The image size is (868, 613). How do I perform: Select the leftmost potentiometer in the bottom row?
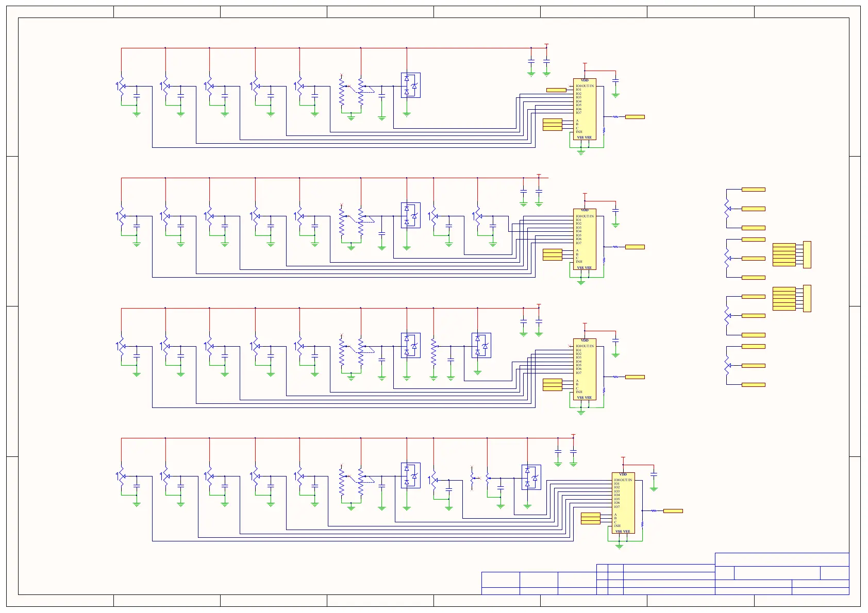click(121, 476)
